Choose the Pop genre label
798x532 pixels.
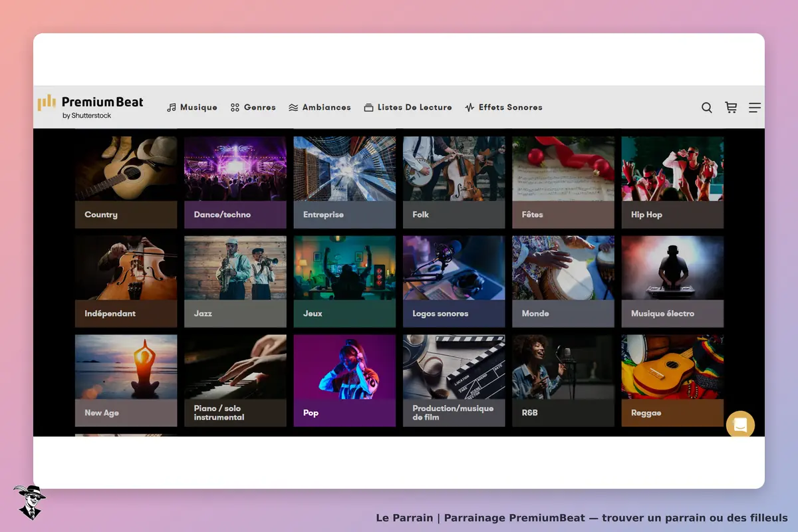311,413
